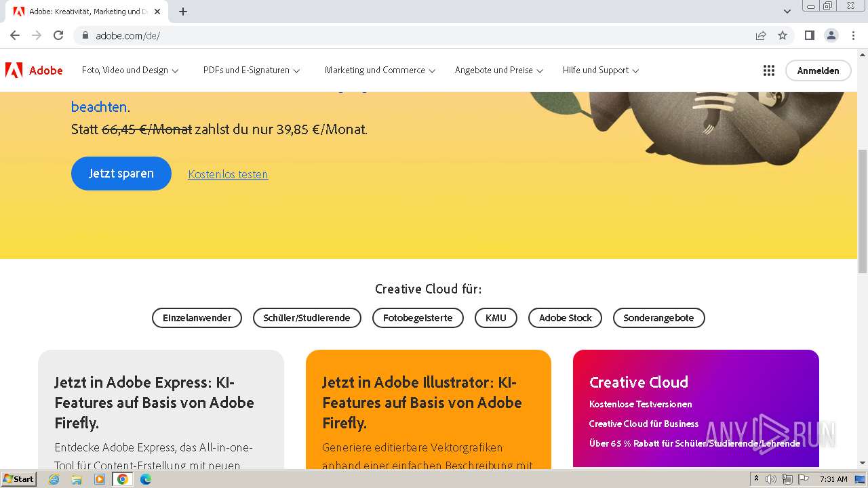The height and width of the screenshot is (488, 868).
Task: Click the taskbar clock 7:31 AM
Action: (x=833, y=479)
